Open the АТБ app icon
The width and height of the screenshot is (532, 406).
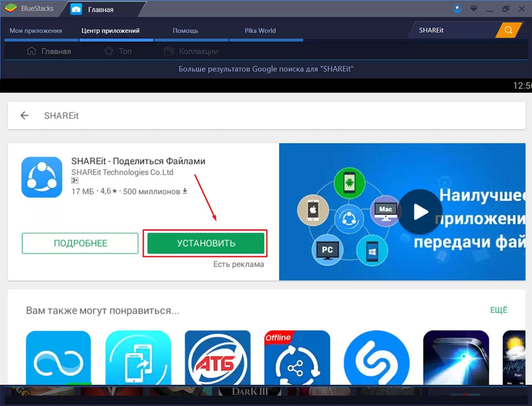217,358
